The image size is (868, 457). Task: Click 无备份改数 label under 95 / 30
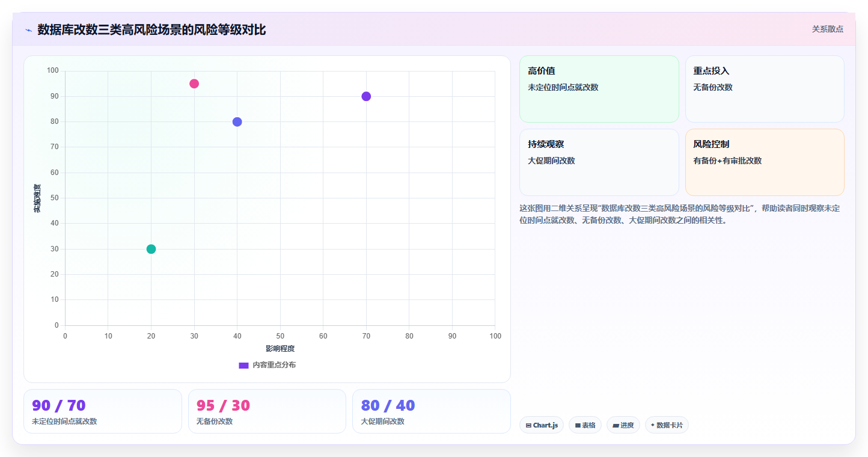coord(215,421)
